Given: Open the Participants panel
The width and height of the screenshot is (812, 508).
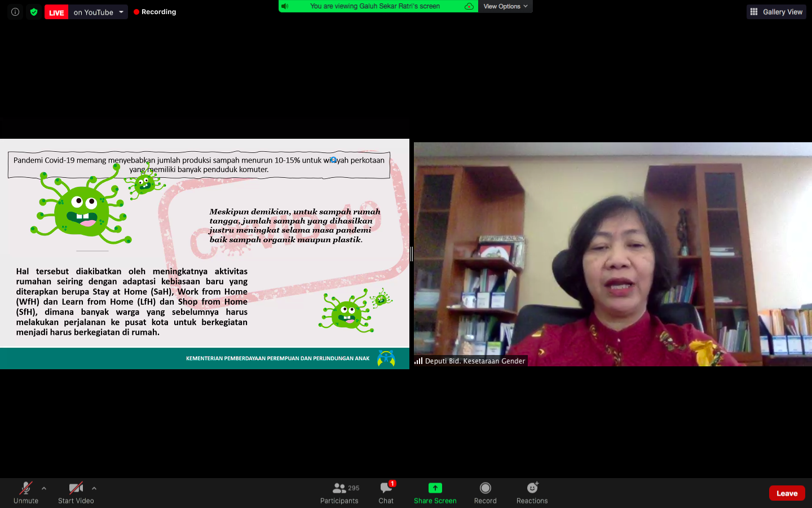Looking at the screenshot, I should tap(339, 493).
